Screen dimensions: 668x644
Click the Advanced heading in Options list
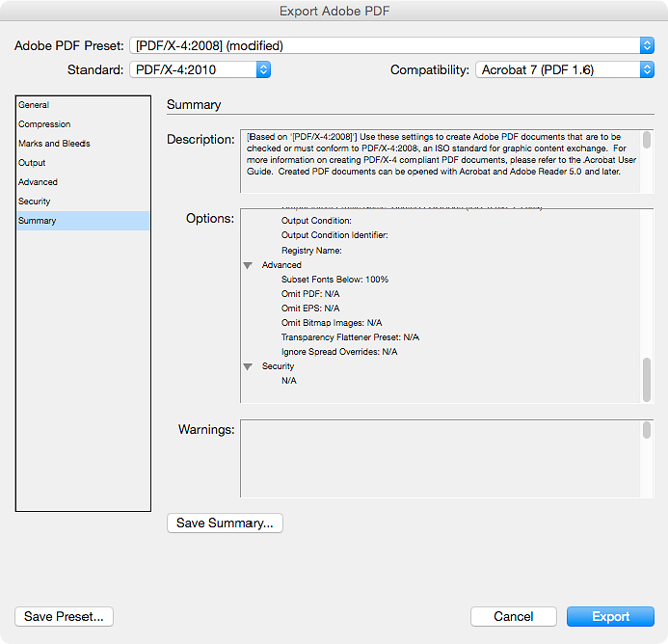tap(281, 265)
